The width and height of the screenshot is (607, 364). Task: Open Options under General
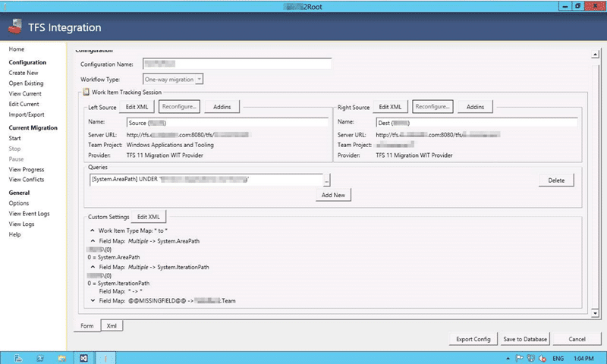tap(19, 203)
